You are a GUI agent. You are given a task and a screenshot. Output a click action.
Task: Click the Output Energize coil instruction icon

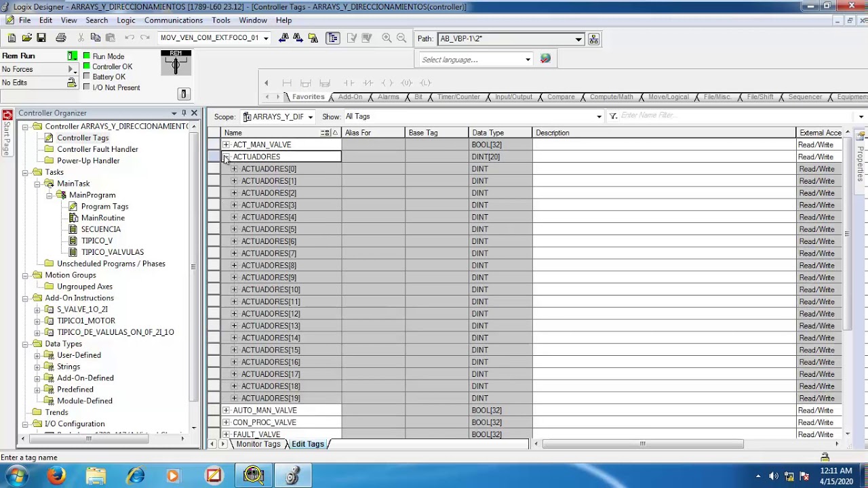pos(387,83)
